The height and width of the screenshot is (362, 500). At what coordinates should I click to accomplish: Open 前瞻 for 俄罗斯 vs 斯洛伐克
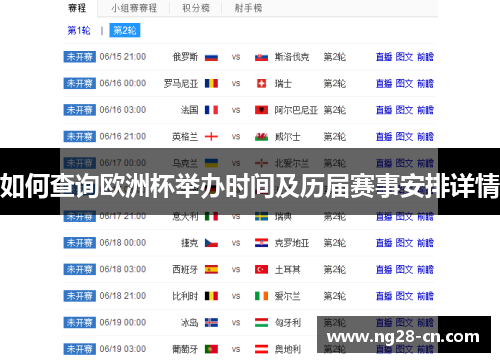pos(425,57)
